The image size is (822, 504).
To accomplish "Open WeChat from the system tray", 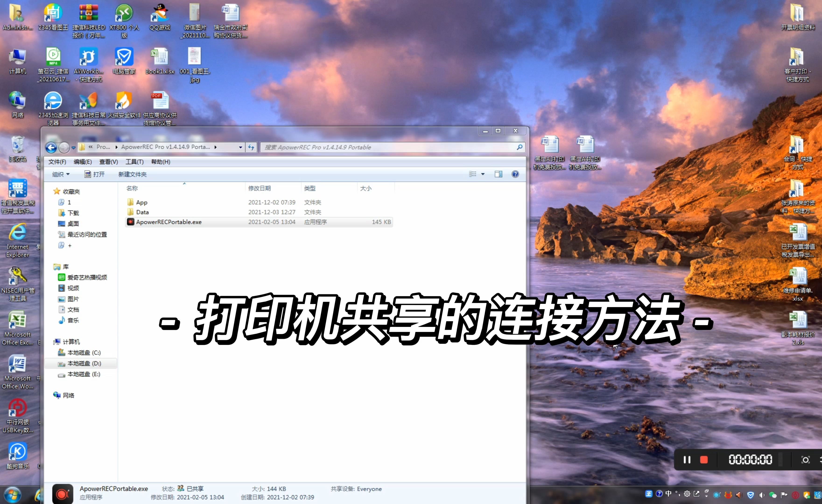I will [773, 495].
